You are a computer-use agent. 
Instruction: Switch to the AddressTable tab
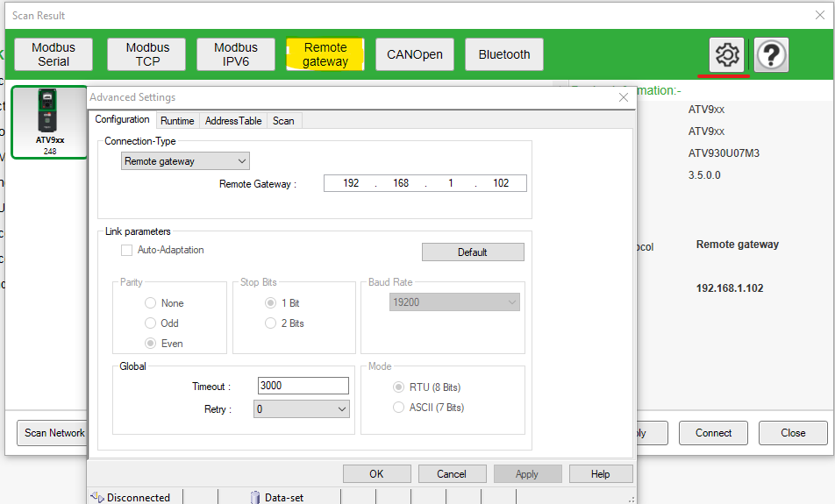(x=233, y=121)
